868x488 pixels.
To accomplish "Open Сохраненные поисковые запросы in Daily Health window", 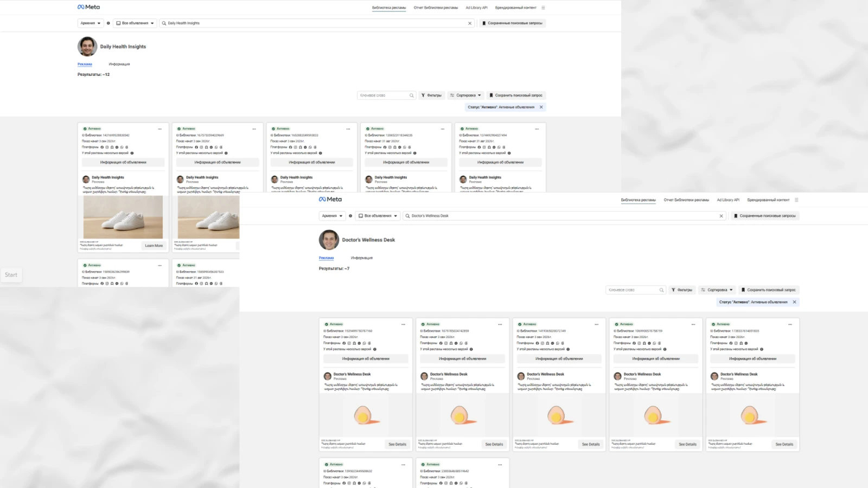I will (x=512, y=23).
